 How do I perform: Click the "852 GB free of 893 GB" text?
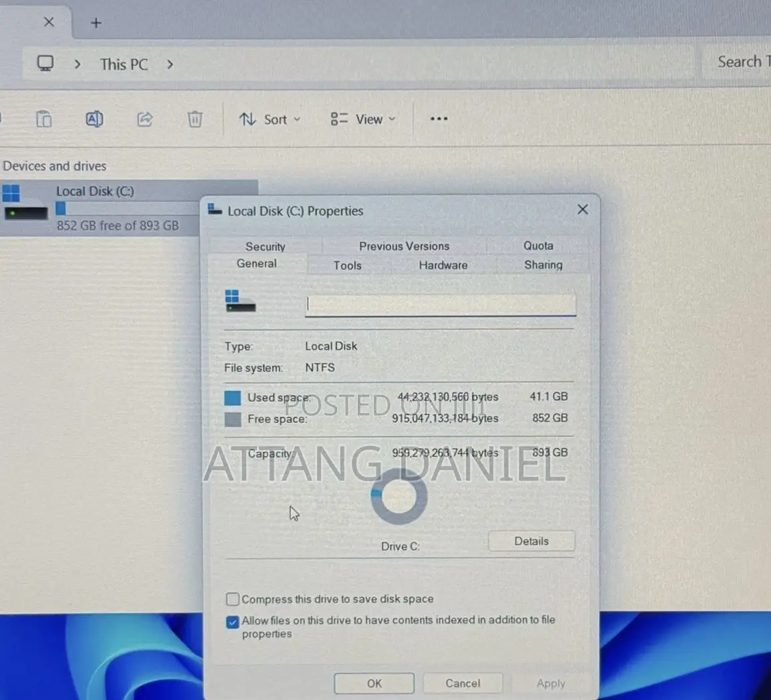[x=118, y=225]
